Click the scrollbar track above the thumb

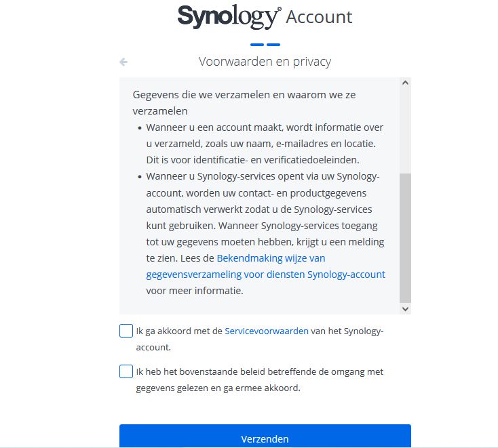(x=405, y=129)
